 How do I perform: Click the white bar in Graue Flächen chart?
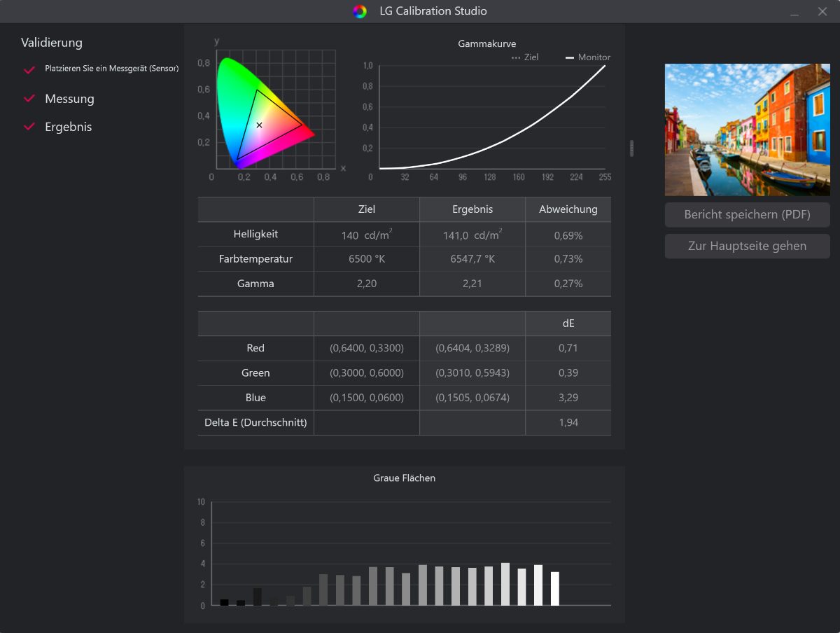point(555,589)
